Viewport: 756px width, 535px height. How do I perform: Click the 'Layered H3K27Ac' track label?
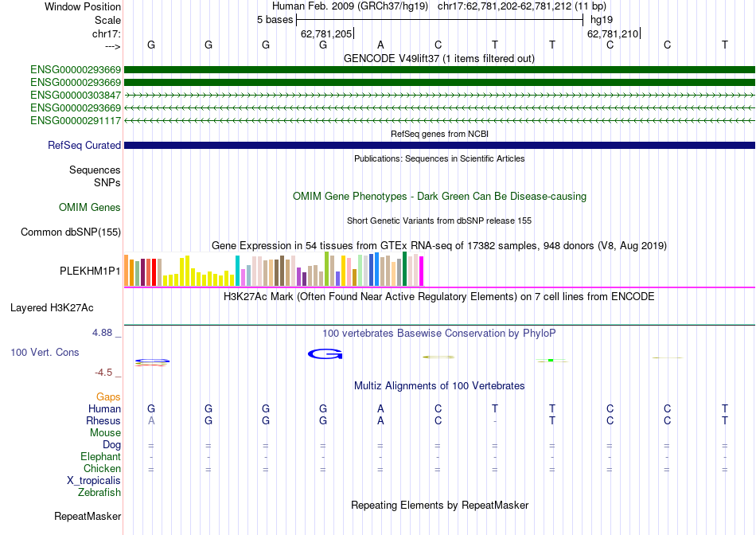point(52,308)
